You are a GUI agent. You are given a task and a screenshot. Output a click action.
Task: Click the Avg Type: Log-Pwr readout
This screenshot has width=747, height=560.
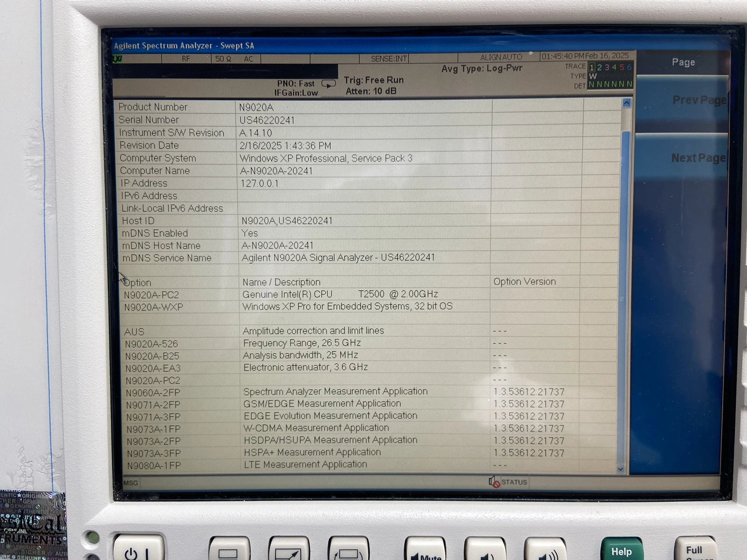[482, 69]
